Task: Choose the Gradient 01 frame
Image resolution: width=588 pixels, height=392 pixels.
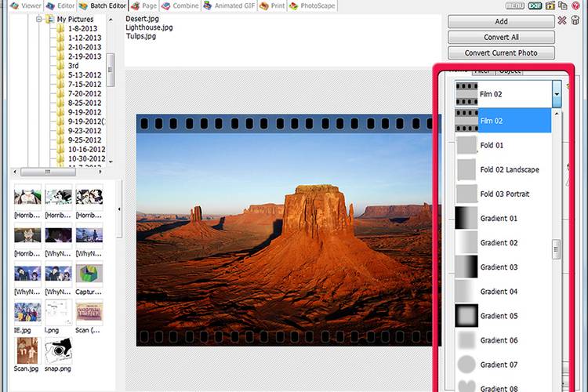Action: (503, 218)
